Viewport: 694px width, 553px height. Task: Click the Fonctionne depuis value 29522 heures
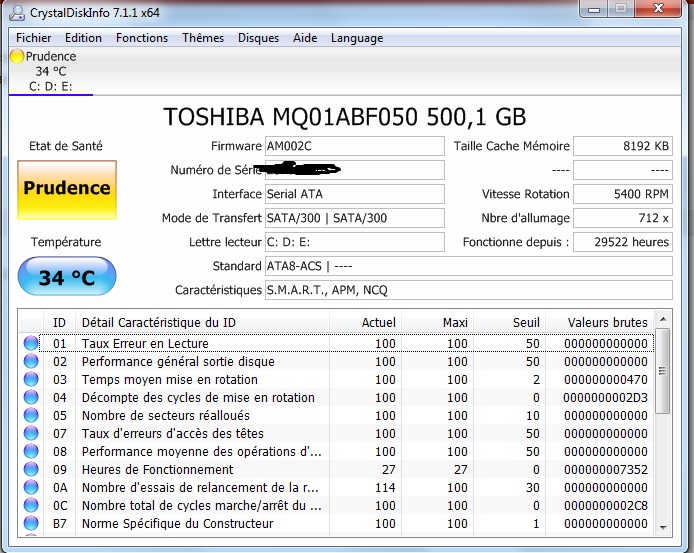623,242
